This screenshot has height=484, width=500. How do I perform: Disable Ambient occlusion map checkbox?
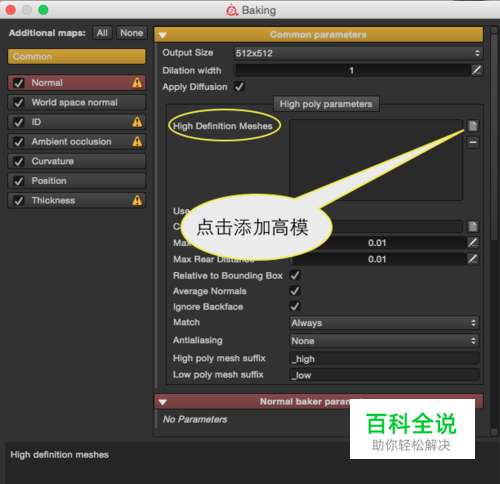click(19, 142)
